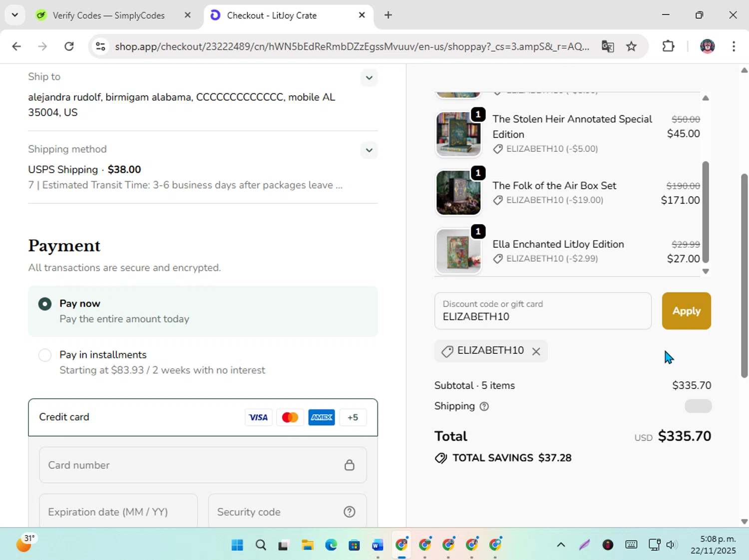Viewport: 749px width, 560px height.
Task: Click the Credit card label
Action: [64, 417]
